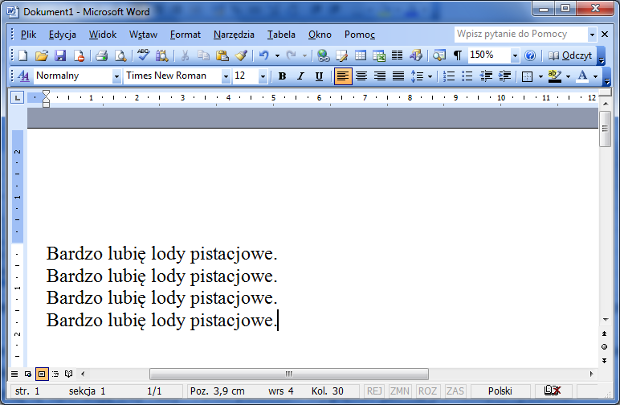The width and height of the screenshot is (620, 405).
Task: Open the Wstaw menu
Action: click(143, 35)
